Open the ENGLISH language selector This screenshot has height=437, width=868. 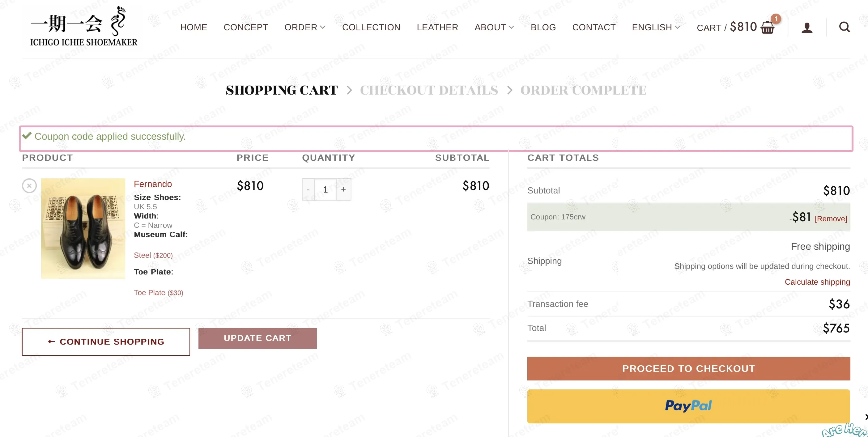656,27
